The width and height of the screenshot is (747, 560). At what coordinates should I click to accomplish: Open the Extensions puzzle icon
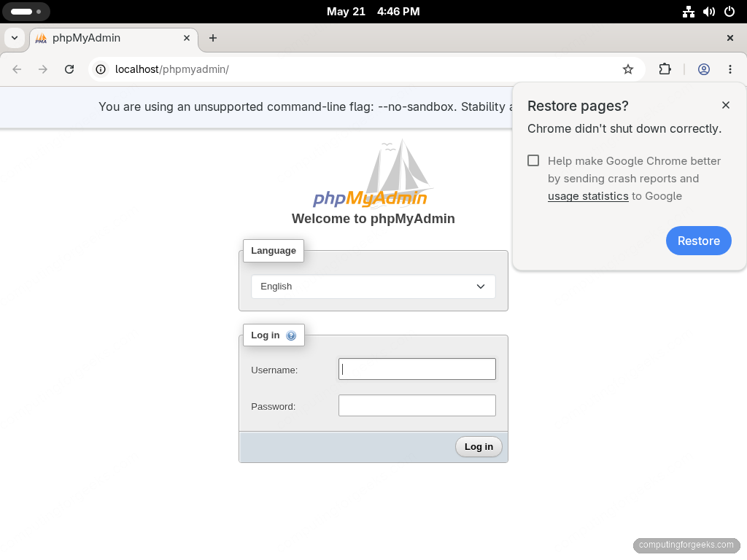coord(665,69)
